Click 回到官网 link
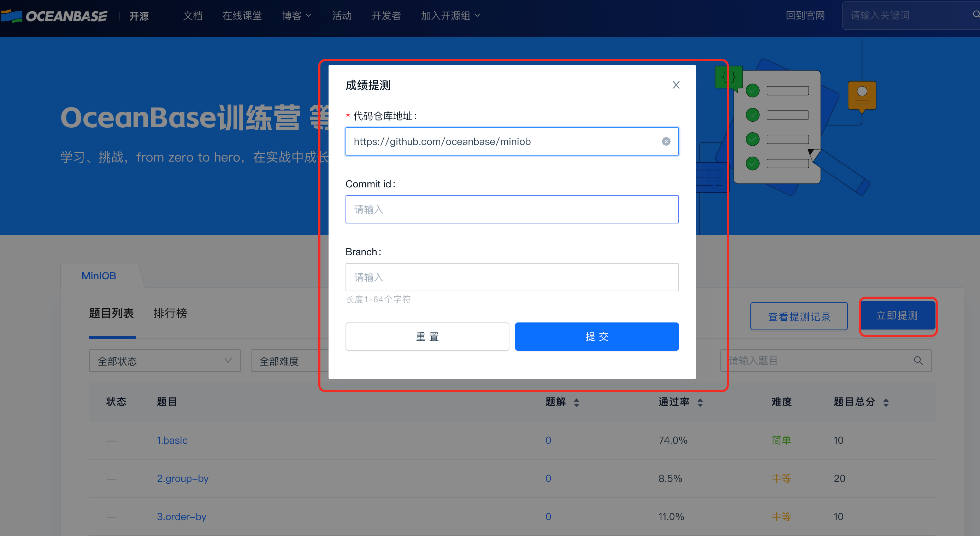The width and height of the screenshot is (980, 536). (805, 15)
